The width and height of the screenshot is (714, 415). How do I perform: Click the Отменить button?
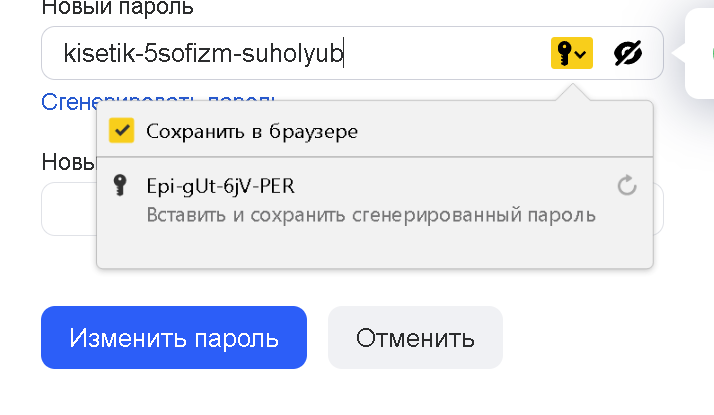tap(415, 338)
